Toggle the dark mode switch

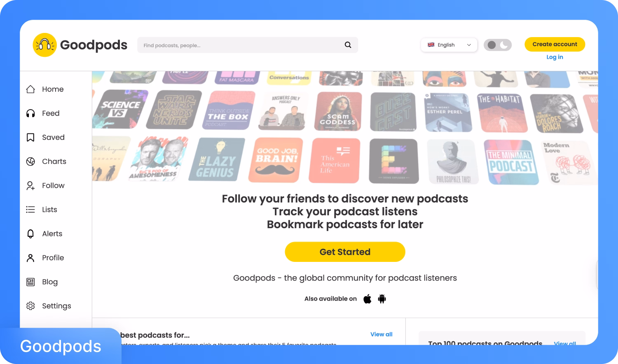tap(498, 45)
